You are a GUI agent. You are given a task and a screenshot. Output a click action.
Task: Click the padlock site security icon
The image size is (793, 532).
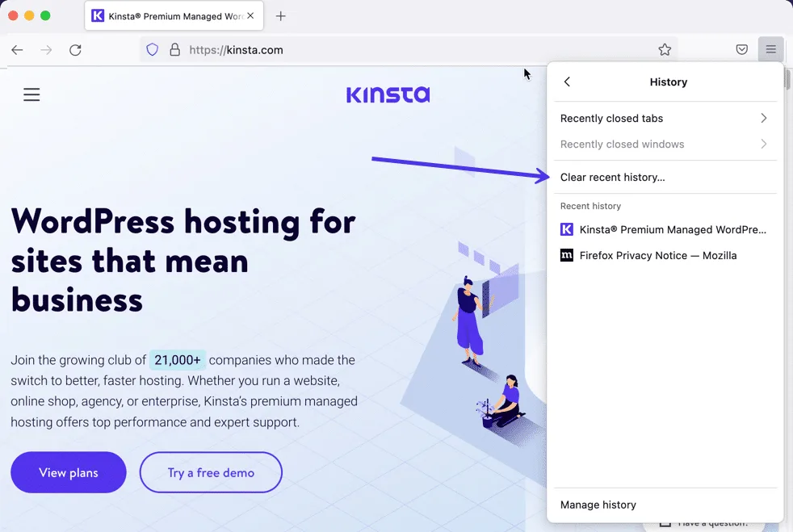coord(175,49)
